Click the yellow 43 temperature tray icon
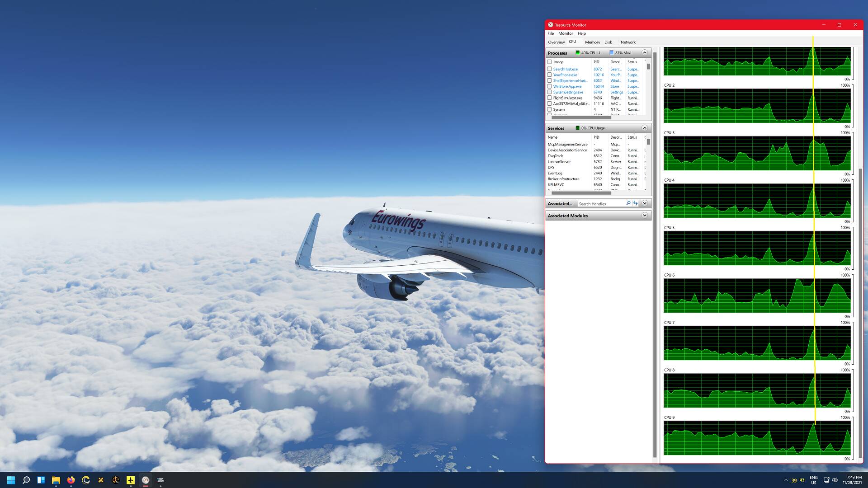The image size is (868, 488). 802,480
